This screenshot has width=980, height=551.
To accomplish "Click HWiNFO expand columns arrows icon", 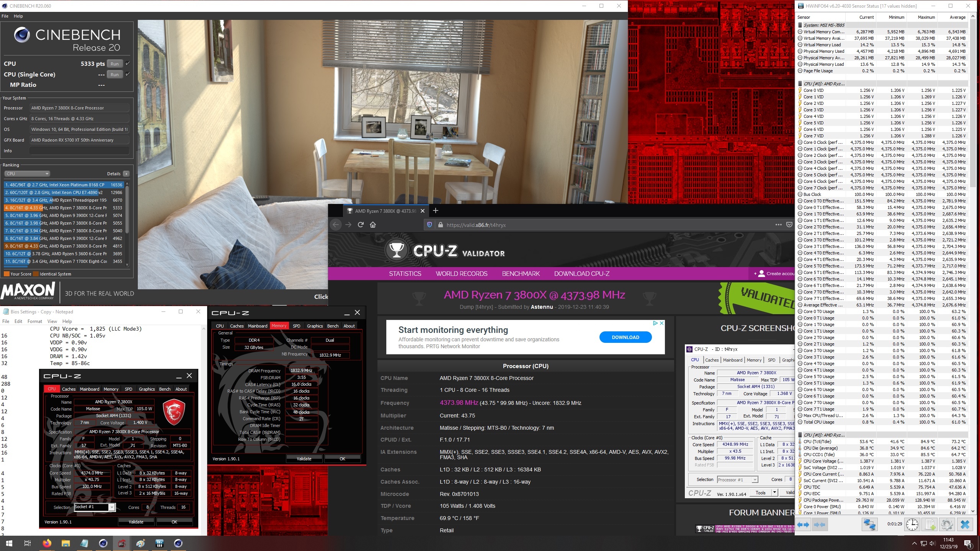I will pos(803,525).
